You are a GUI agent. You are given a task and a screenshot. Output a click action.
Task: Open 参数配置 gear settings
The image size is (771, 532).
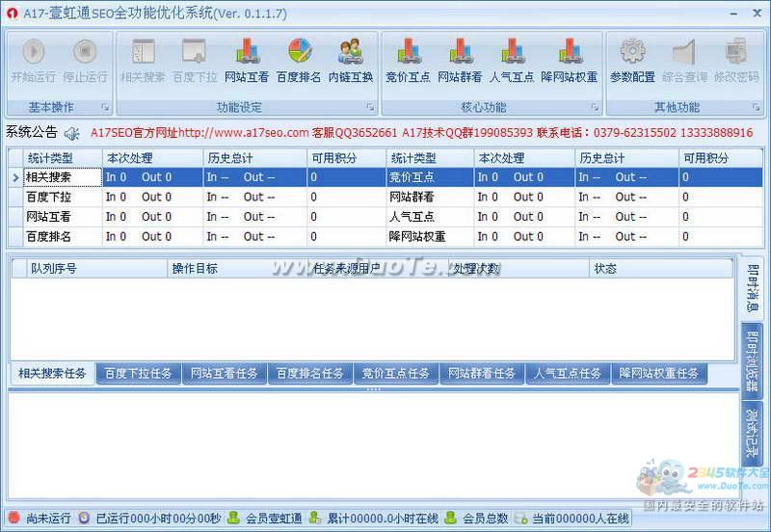632,61
